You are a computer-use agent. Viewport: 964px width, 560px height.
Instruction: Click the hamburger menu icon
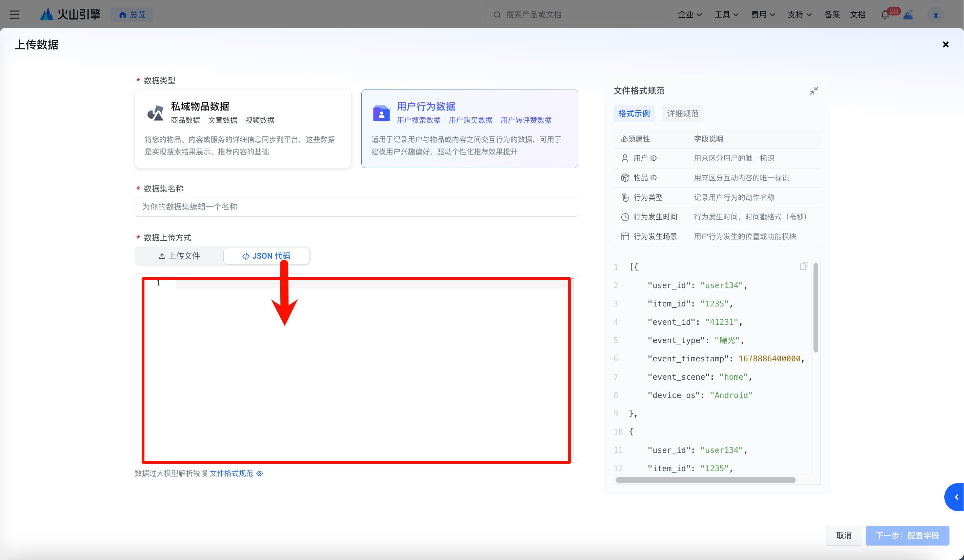pyautogui.click(x=15, y=15)
